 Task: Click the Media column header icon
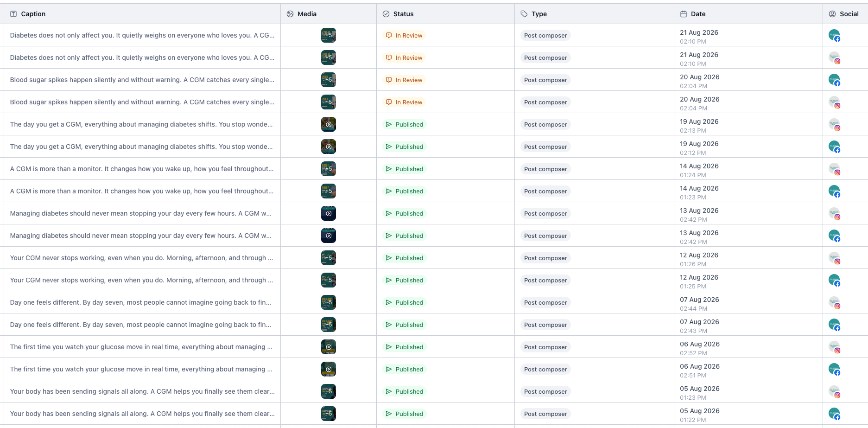point(290,14)
